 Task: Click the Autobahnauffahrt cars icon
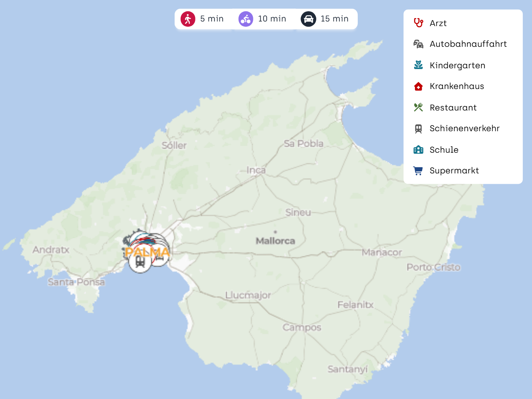pyautogui.click(x=418, y=44)
